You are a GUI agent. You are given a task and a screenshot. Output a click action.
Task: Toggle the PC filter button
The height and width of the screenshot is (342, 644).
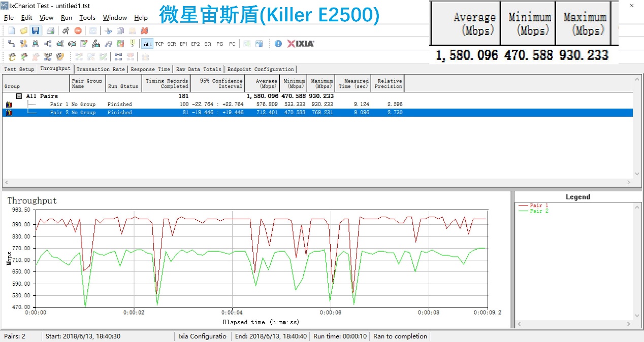tap(232, 44)
